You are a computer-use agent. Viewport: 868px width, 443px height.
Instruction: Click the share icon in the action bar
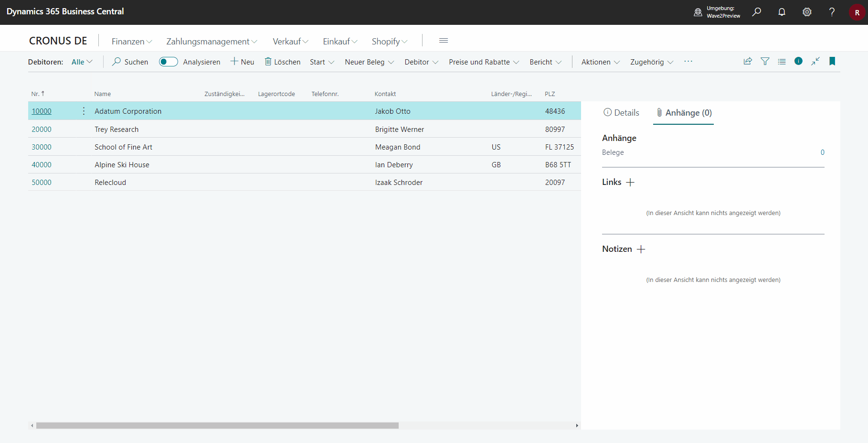click(x=748, y=61)
